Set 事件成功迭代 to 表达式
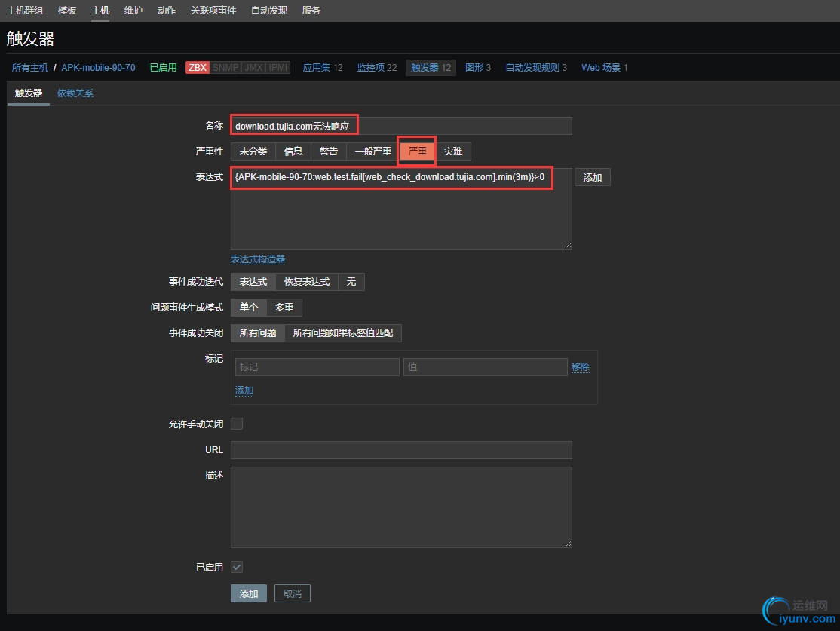840x631 pixels. [253, 282]
